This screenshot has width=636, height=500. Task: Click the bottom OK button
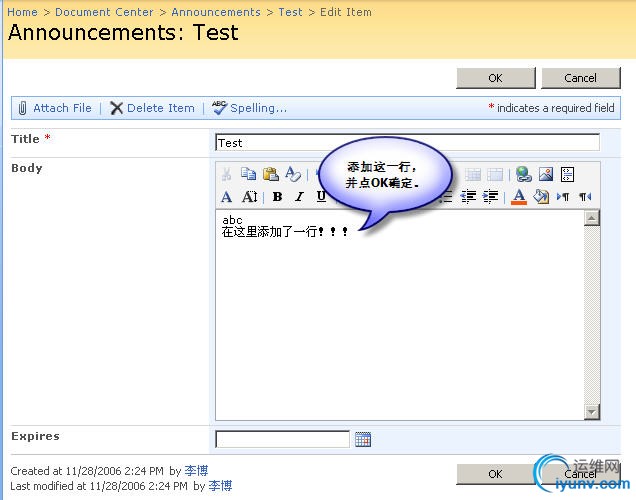click(x=496, y=474)
